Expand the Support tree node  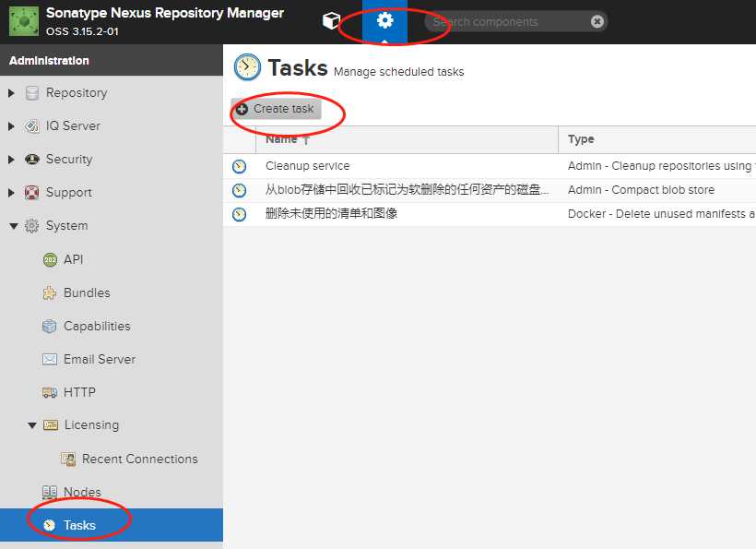pos(12,193)
